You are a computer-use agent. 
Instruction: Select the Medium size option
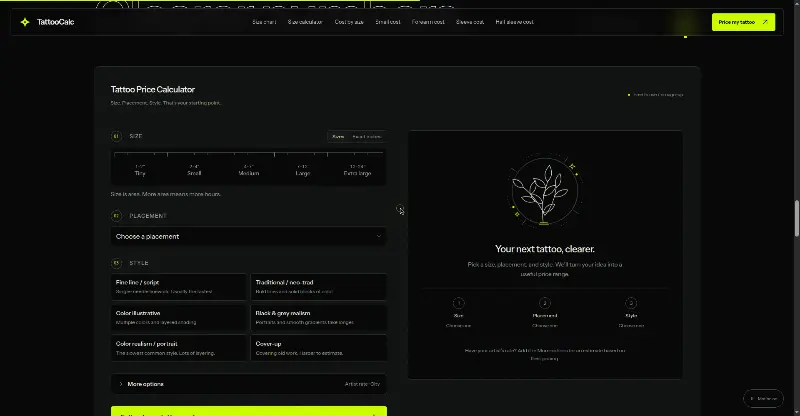pos(248,170)
